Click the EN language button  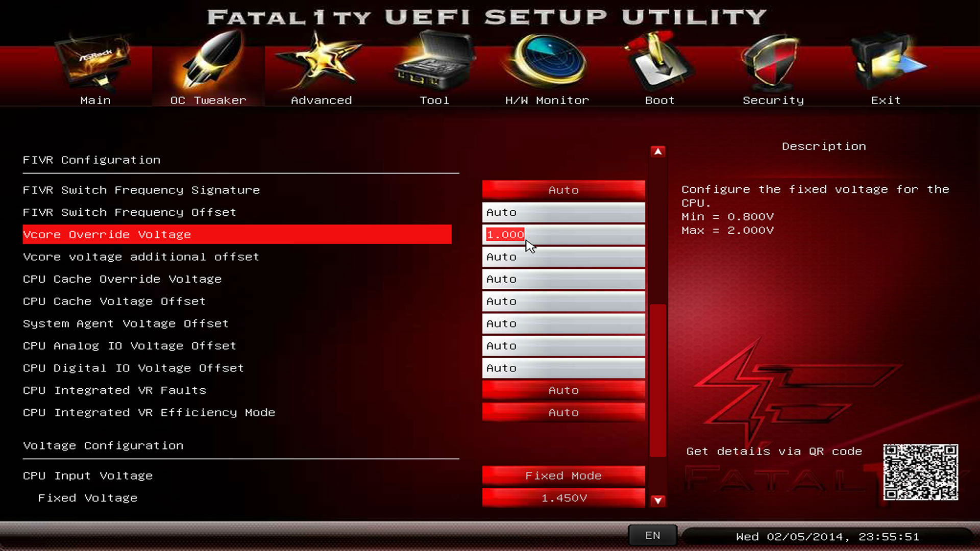pos(652,536)
